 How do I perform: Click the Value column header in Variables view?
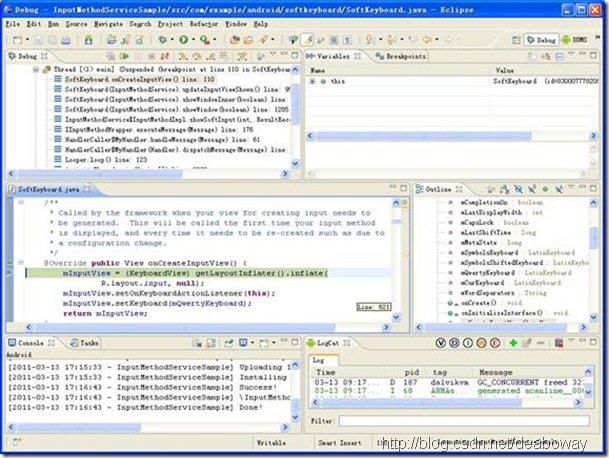pyautogui.click(x=505, y=70)
